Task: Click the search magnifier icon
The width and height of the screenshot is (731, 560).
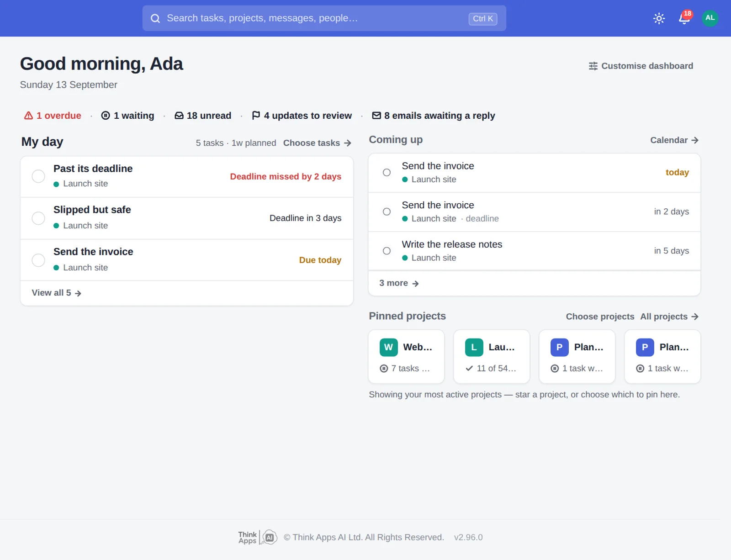Action: click(x=155, y=18)
